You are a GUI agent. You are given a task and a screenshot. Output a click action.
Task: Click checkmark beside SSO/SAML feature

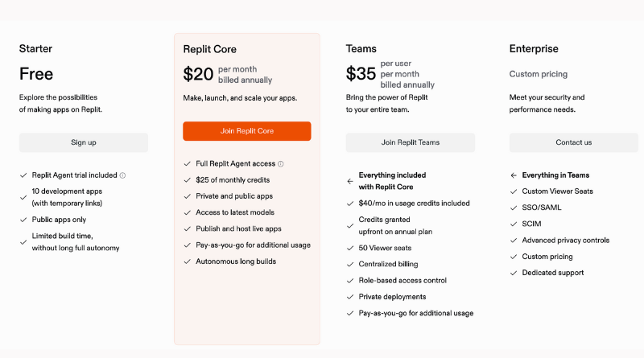513,208
